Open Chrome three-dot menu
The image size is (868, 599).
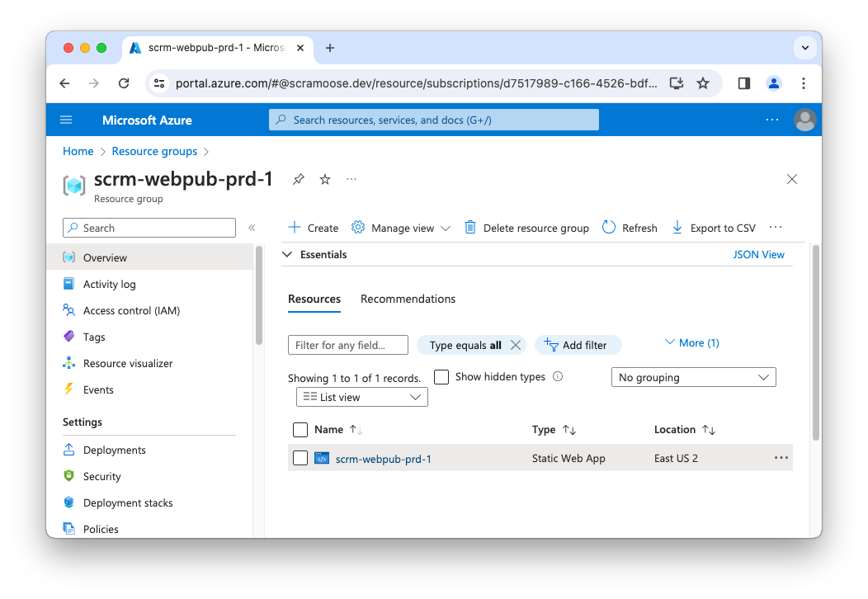[804, 83]
